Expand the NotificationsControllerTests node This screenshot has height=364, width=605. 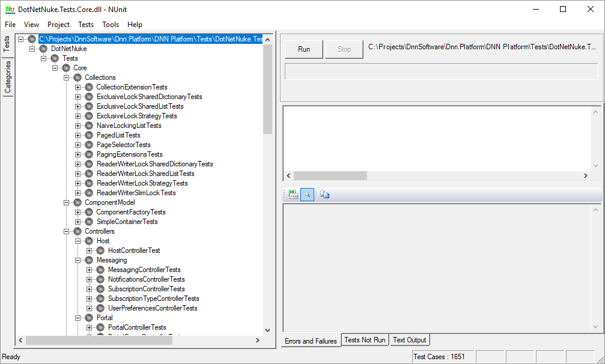coord(89,279)
